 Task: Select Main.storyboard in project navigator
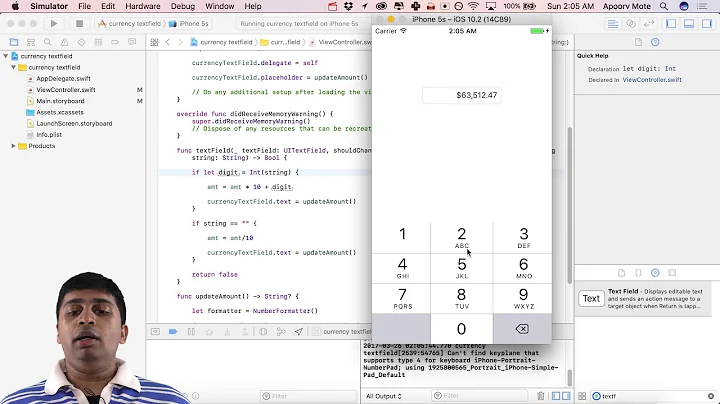(x=60, y=101)
